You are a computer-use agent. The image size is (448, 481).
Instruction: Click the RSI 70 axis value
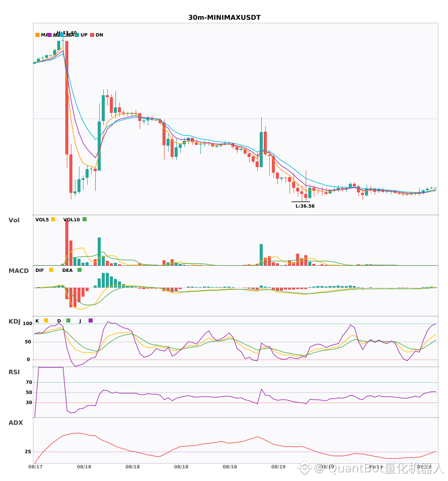point(29,382)
